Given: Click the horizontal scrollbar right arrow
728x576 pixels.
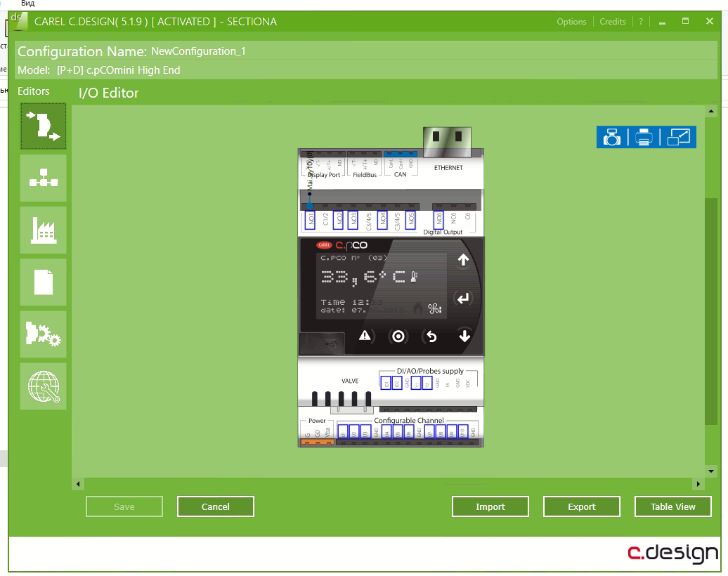Looking at the screenshot, I should tap(698, 484).
